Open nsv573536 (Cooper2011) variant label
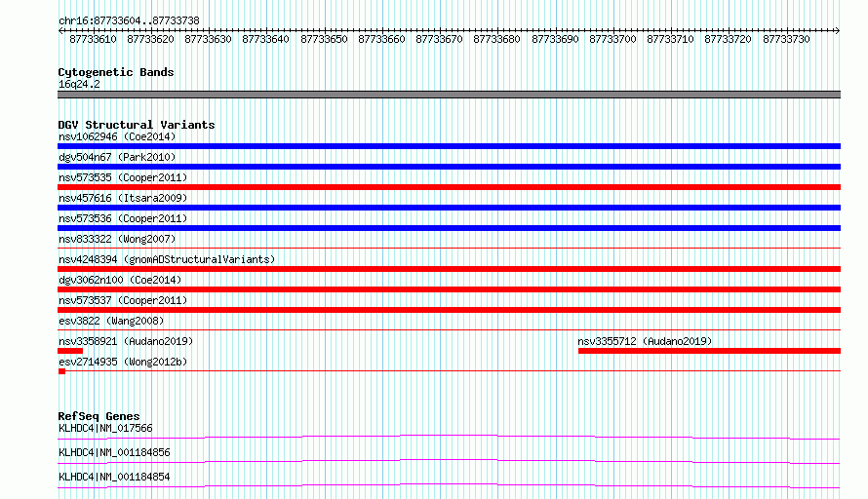Screen dimensions: 868x499 coord(123,218)
